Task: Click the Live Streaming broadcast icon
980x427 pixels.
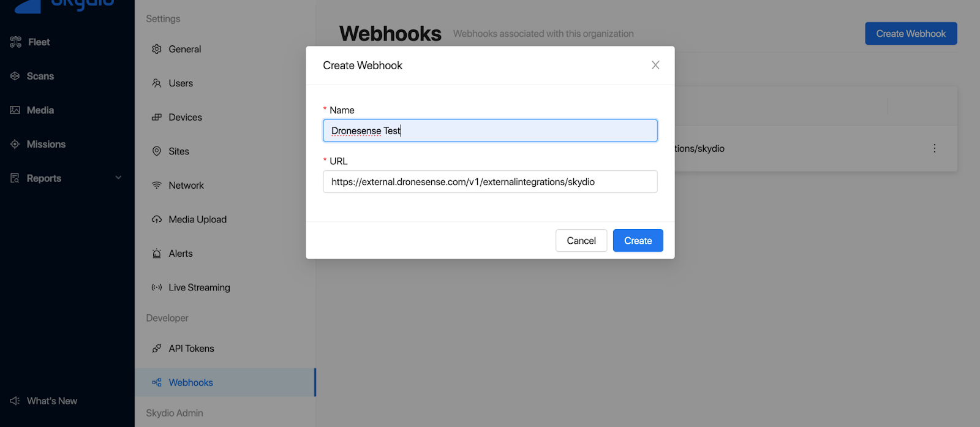Action: point(157,287)
